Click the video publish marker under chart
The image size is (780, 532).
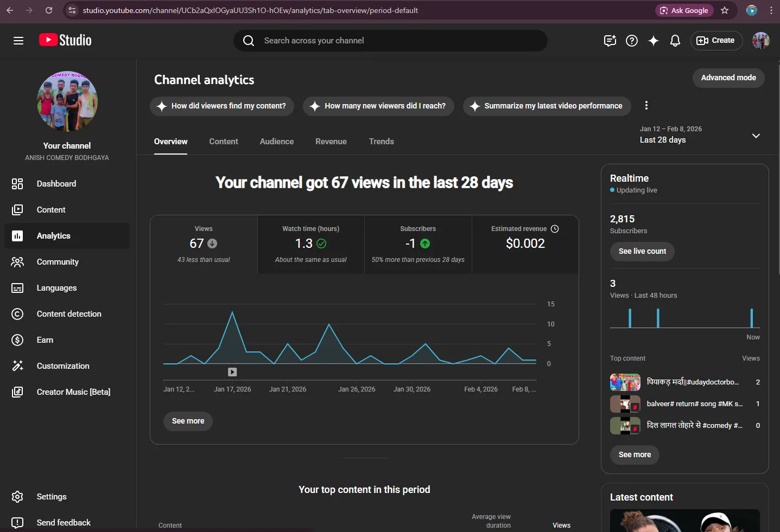tap(232, 372)
